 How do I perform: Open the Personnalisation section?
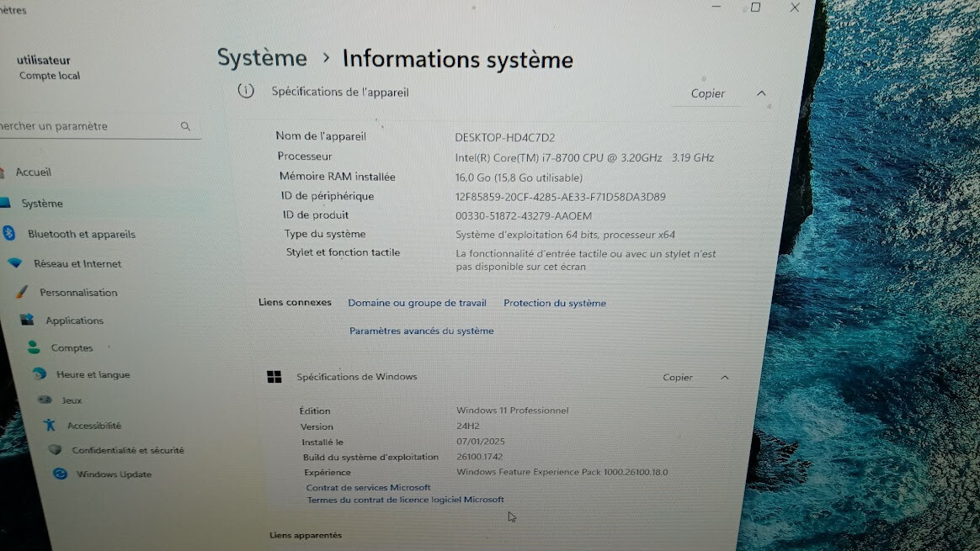(x=78, y=293)
